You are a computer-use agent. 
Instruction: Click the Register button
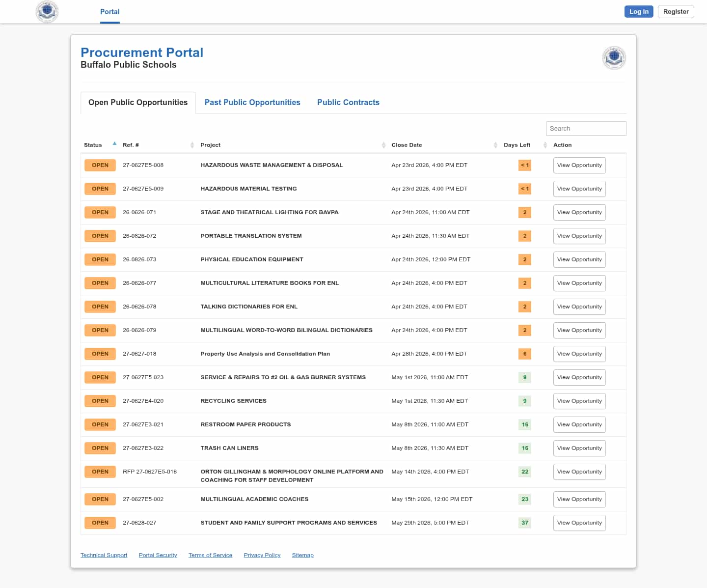tap(676, 12)
